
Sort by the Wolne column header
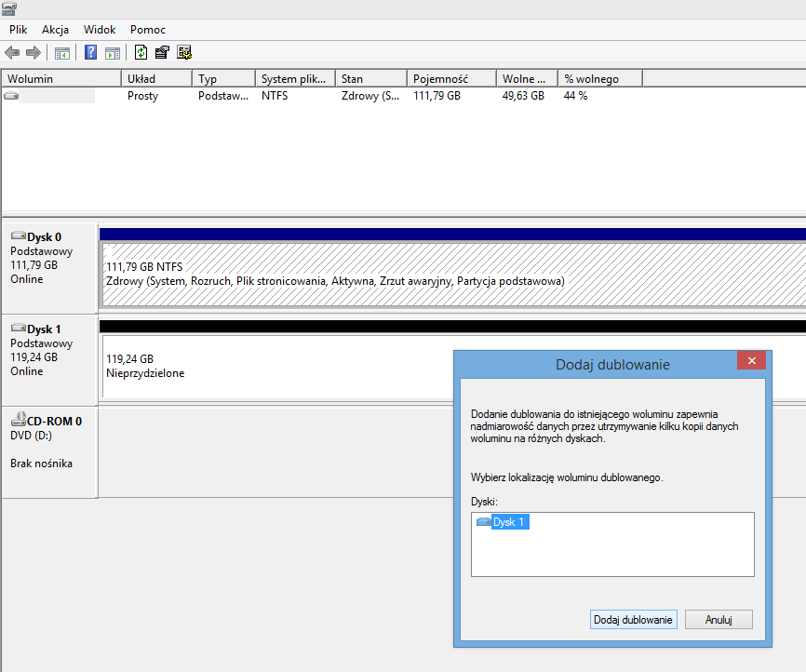tap(528, 79)
